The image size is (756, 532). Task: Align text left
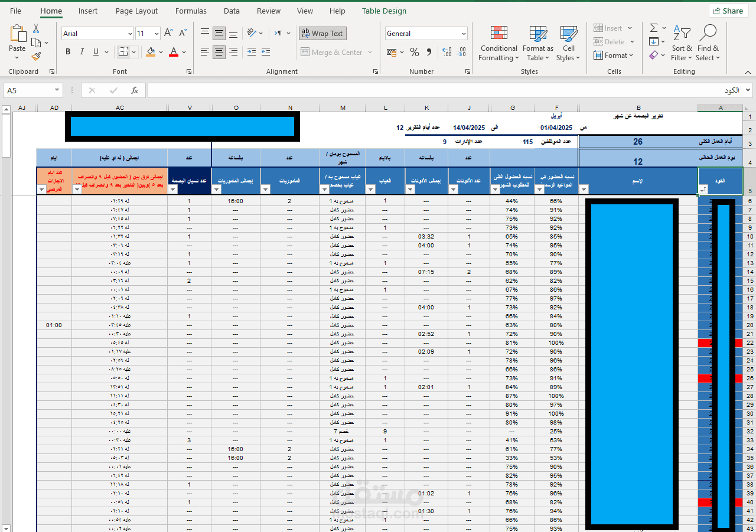tap(204, 52)
